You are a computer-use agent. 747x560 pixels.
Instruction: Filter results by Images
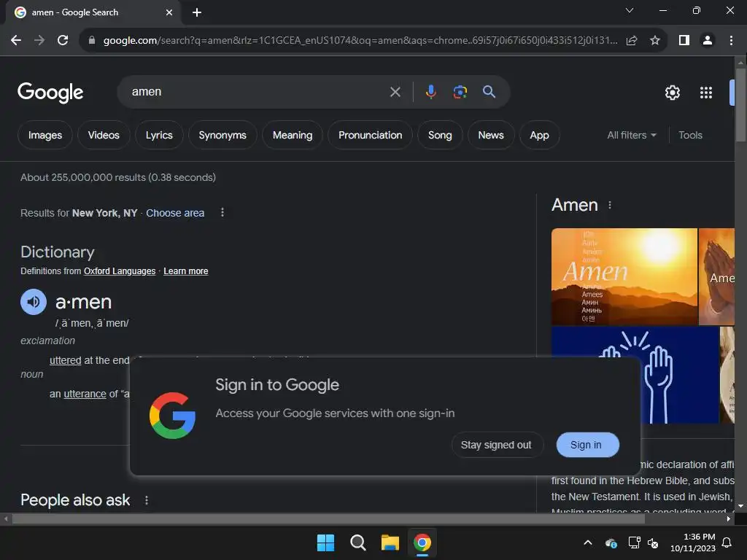[44, 135]
